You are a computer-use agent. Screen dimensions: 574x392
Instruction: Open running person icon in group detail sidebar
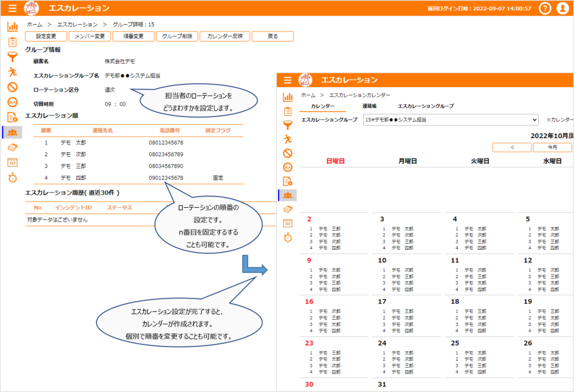[x=12, y=72]
